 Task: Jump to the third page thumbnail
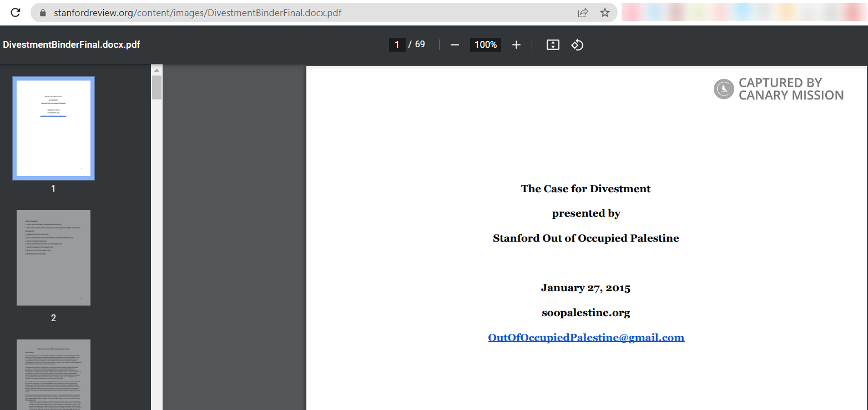click(53, 374)
